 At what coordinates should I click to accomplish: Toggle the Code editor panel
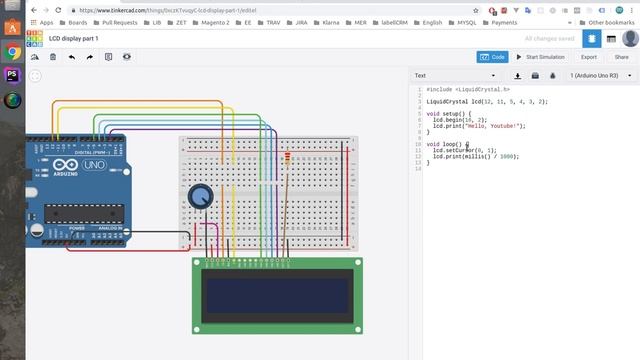(492, 57)
